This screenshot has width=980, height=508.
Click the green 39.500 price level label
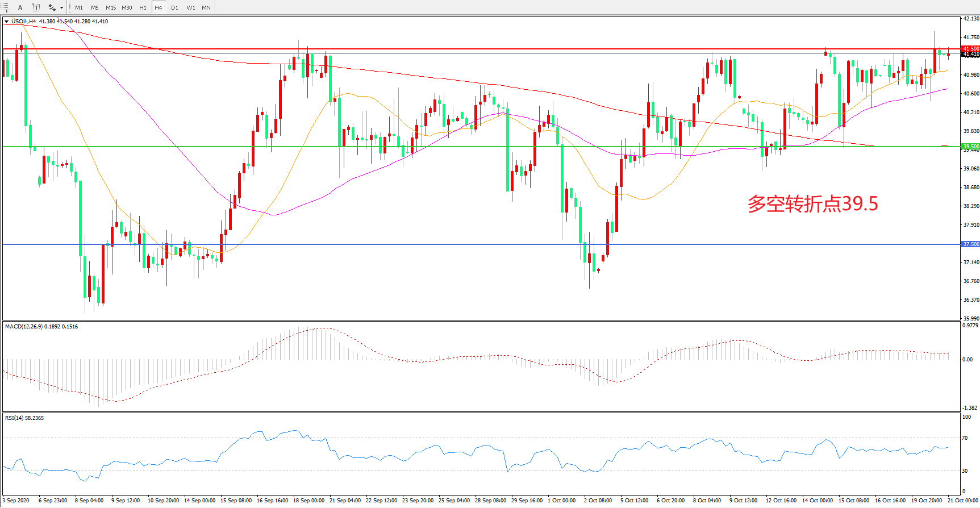(x=970, y=147)
